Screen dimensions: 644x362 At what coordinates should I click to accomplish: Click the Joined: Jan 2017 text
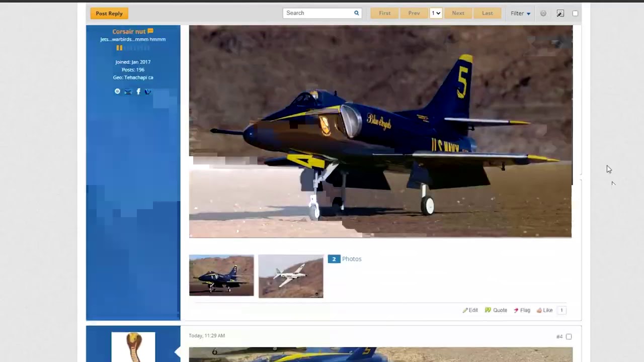pyautogui.click(x=133, y=62)
